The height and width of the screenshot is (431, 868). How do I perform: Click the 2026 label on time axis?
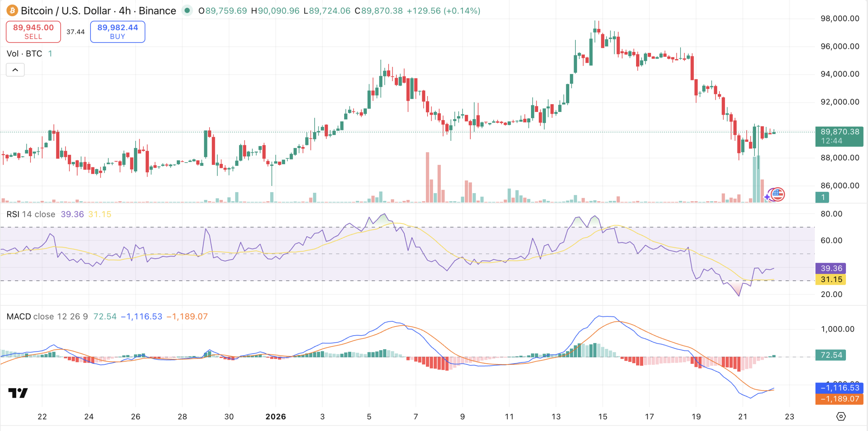[x=276, y=416]
